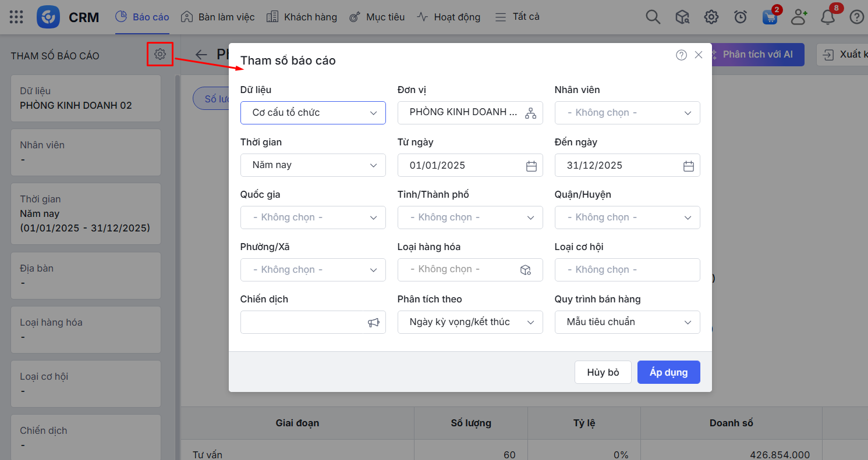Open the organization tree icon in Đơn vị
The height and width of the screenshot is (460, 868).
coord(530,113)
